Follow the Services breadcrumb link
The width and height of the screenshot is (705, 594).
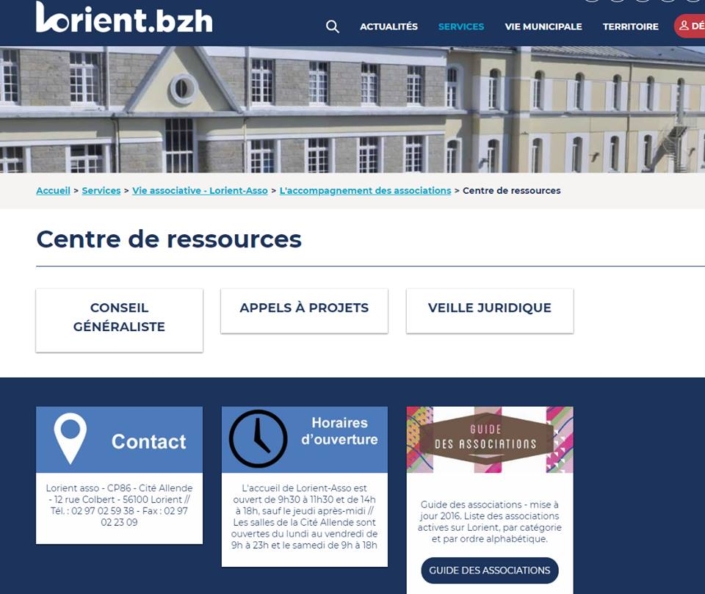coord(101,191)
